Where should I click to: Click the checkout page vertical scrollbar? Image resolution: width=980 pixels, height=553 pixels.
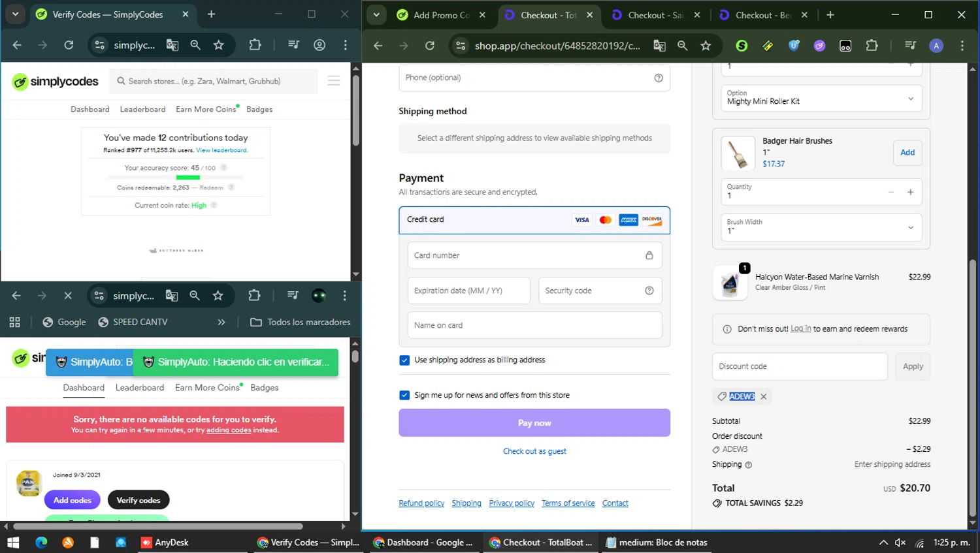tap(972, 388)
